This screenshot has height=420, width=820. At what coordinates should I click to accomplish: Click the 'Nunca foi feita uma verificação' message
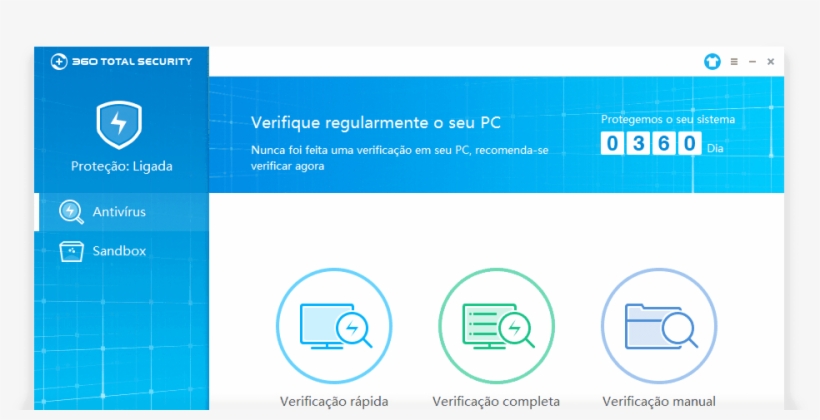coord(400,158)
